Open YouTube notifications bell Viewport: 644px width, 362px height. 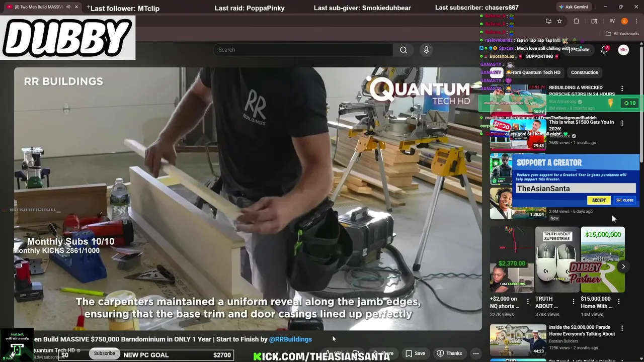pos(604,50)
